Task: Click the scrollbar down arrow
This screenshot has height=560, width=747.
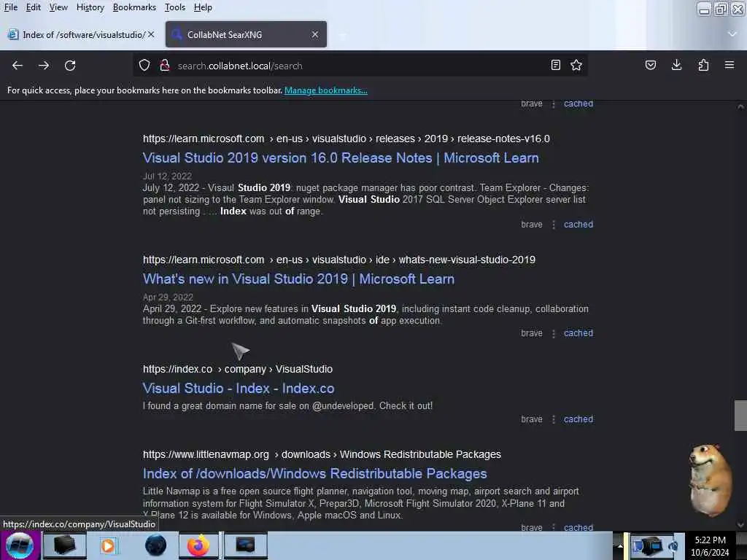Action: coord(740,524)
